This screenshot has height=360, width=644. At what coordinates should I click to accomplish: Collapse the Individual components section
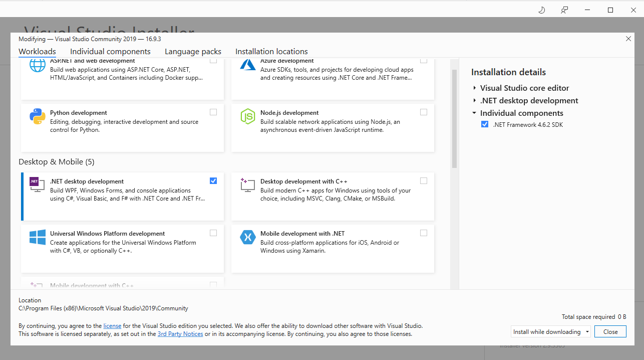[474, 113]
